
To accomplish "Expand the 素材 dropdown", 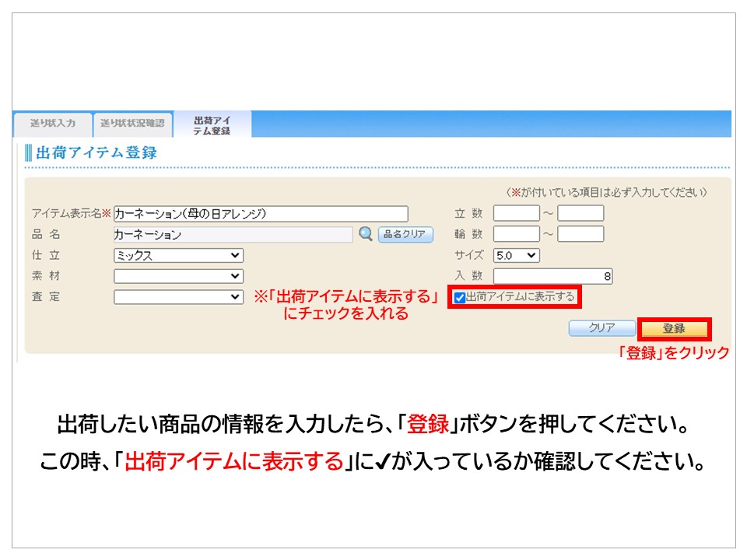I will 178,276.
